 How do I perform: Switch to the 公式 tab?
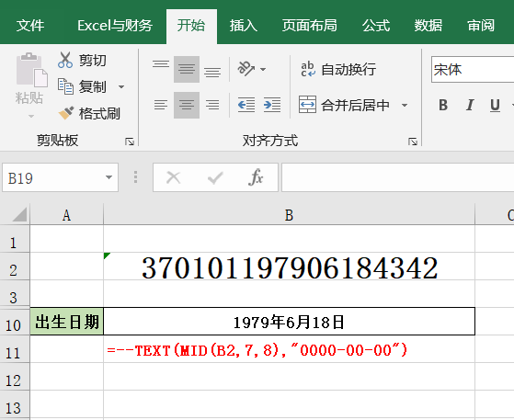point(376,26)
